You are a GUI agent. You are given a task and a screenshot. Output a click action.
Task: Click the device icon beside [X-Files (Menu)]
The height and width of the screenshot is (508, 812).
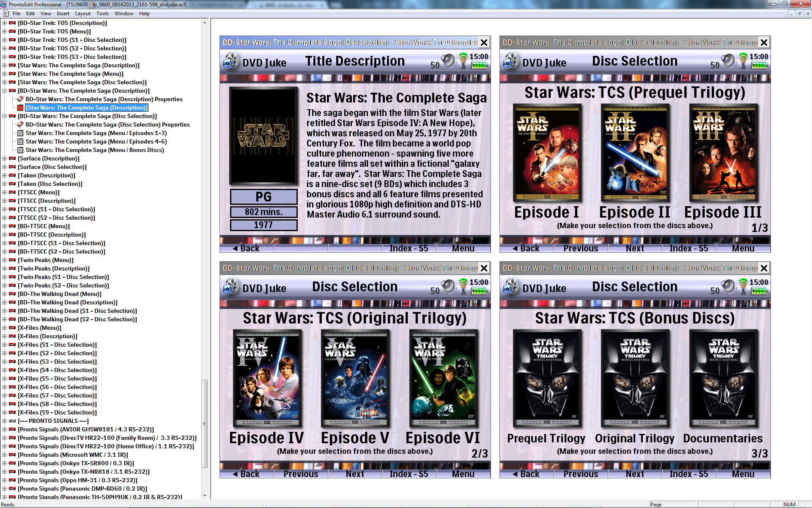click(12, 328)
